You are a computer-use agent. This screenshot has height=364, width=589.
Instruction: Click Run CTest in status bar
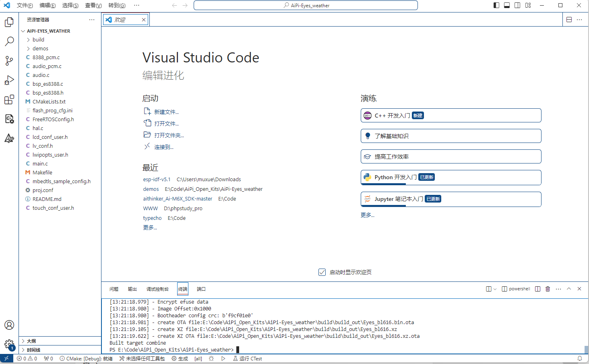[247, 358]
